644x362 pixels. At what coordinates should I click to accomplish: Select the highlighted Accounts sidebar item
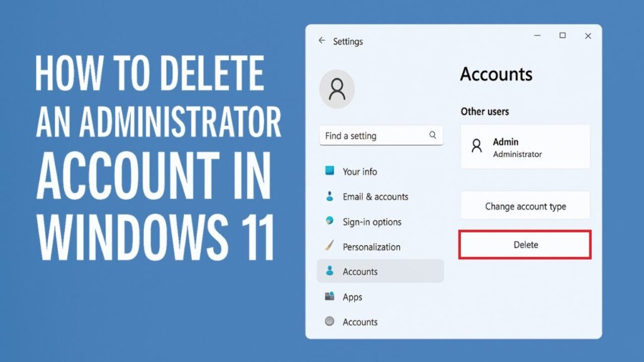pyautogui.click(x=380, y=271)
